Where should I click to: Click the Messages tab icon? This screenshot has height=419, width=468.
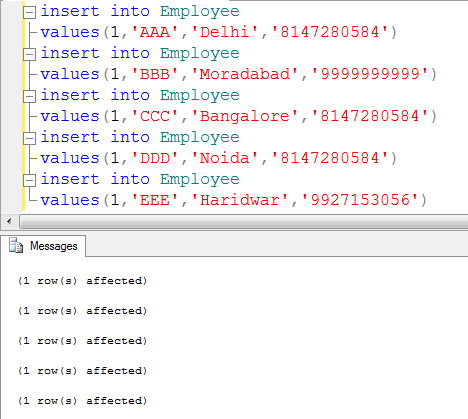pos(16,246)
